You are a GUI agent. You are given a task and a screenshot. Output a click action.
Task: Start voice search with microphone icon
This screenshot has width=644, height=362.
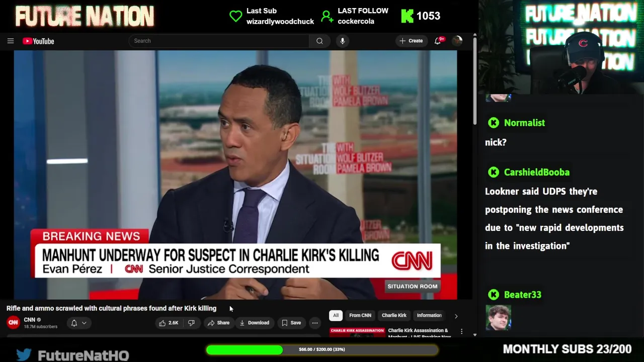(x=343, y=41)
